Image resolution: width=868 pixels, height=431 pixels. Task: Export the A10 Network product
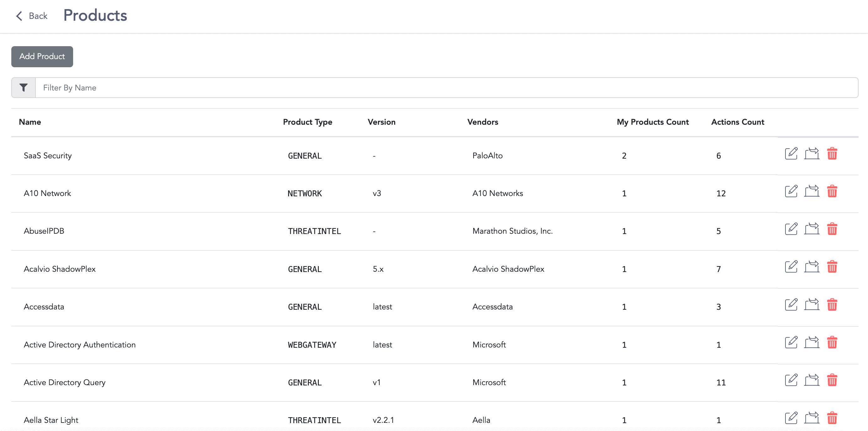tap(812, 192)
